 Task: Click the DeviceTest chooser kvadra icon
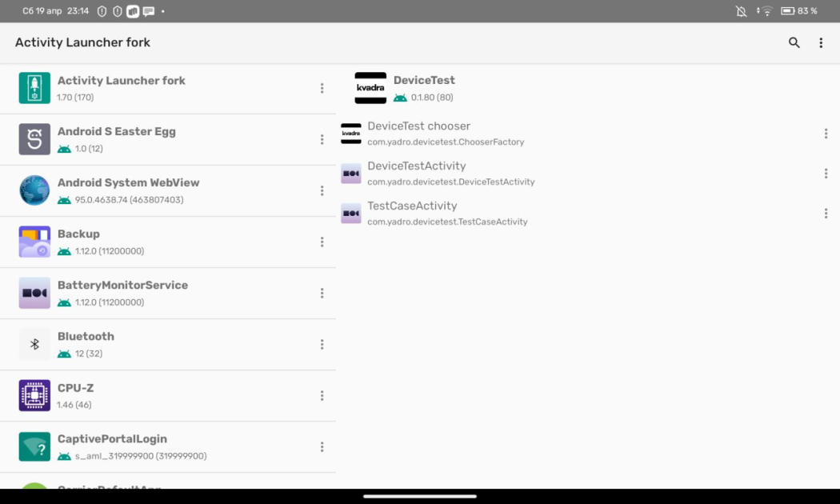tap(351, 134)
